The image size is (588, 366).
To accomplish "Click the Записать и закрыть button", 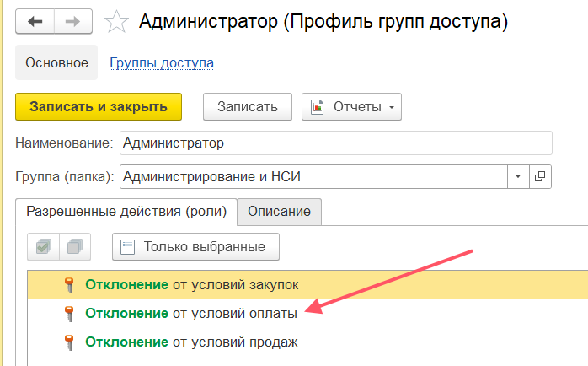I will point(98,107).
